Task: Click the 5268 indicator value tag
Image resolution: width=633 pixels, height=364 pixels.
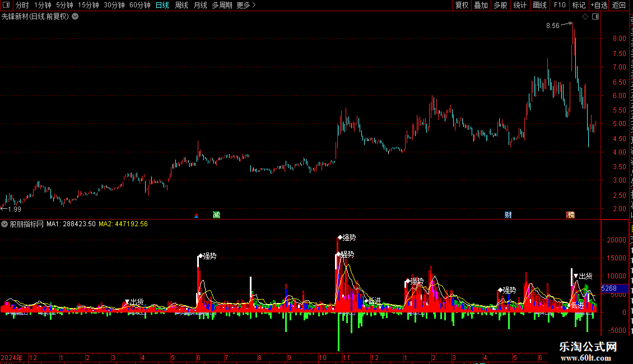Action: click(x=615, y=288)
